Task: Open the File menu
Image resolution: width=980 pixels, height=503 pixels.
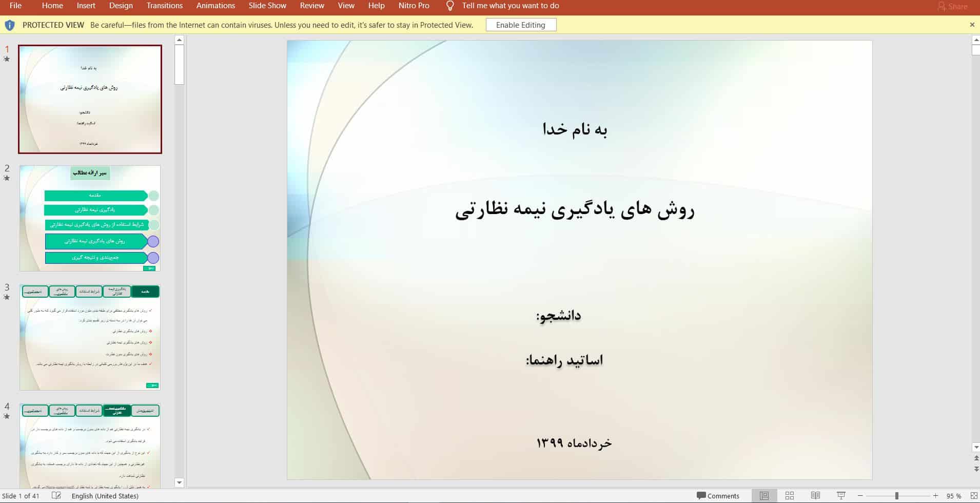Action: point(15,6)
